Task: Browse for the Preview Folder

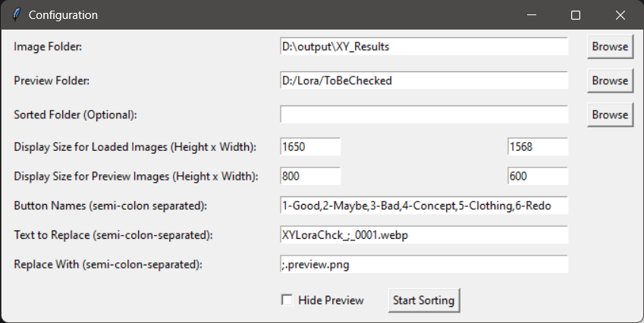Action: tap(610, 80)
